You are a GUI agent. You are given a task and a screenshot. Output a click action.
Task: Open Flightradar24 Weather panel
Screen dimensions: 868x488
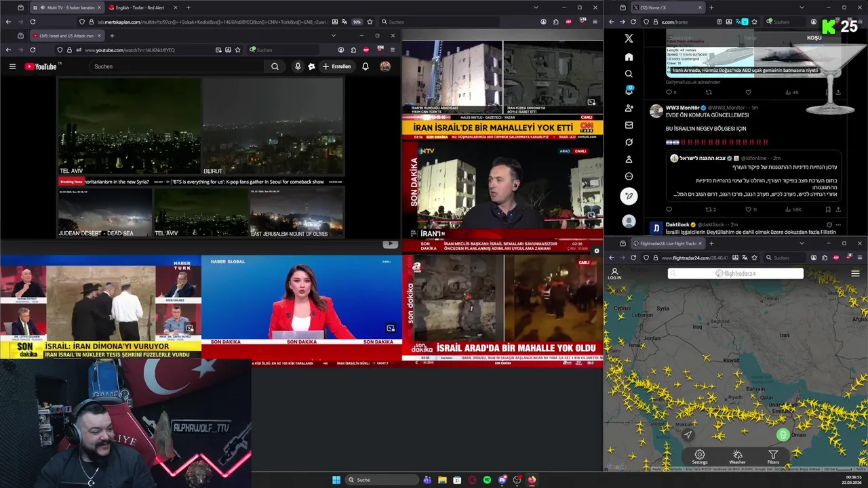737,457
